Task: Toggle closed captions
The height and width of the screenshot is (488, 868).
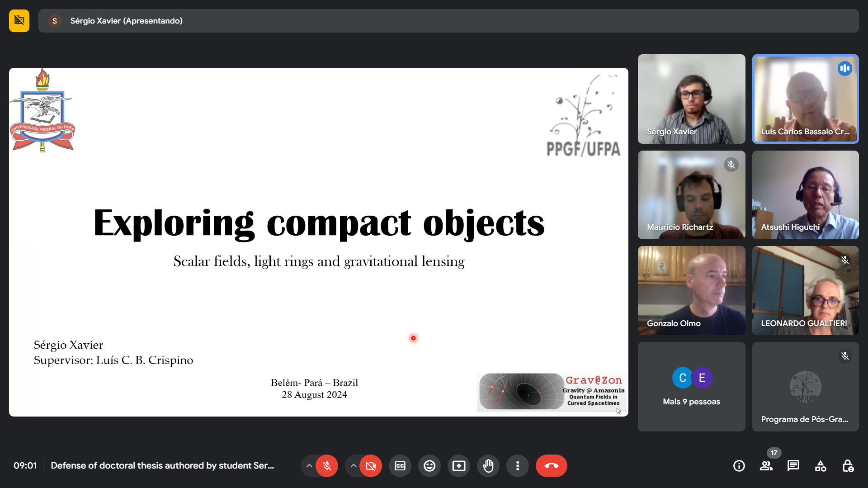Action: coord(400,466)
